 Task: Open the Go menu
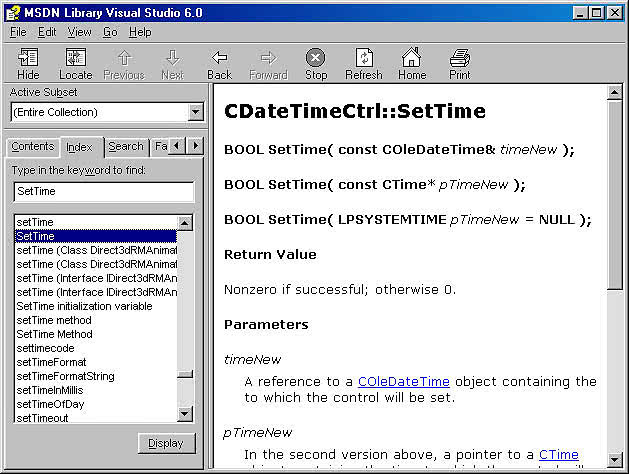(110, 32)
